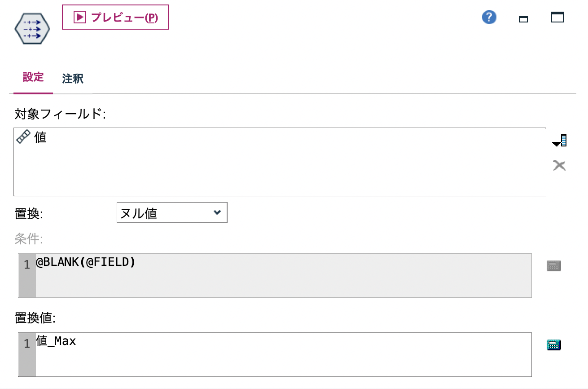Click the Filler node hexagon icon
588x389 pixels.
coord(31,28)
